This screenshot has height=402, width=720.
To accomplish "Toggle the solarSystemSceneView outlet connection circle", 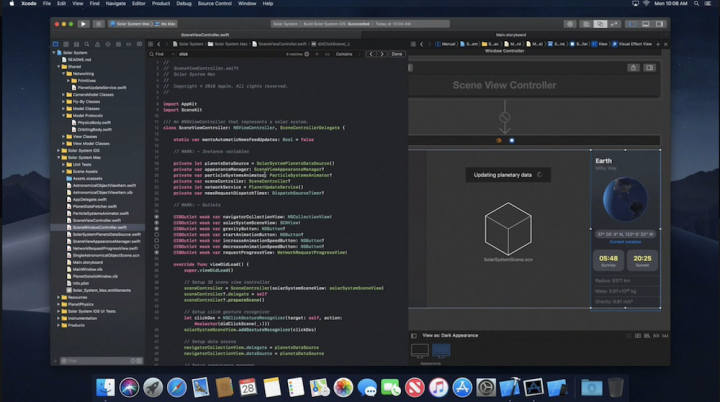I will coord(157,222).
